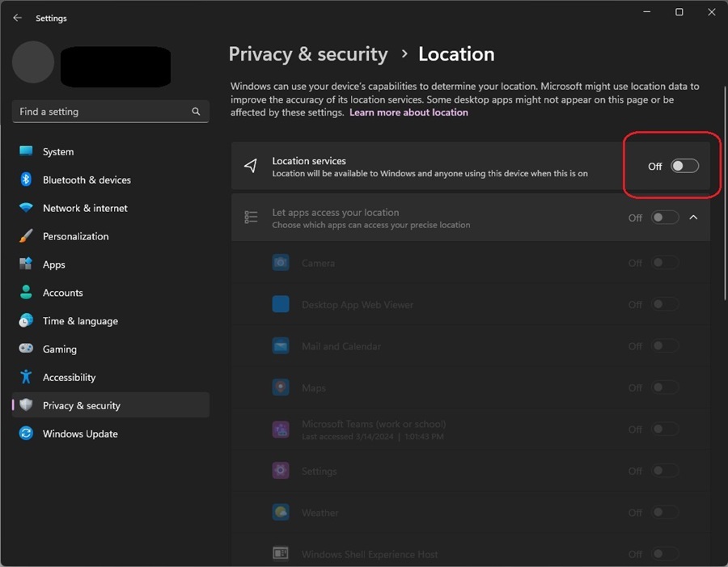Click the Camera app icon in the list
This screenshot has height=567, width=728.
280,262
